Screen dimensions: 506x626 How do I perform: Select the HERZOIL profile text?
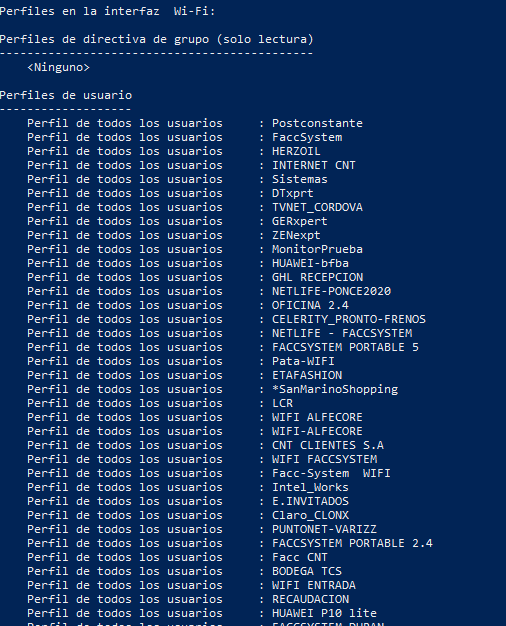click(296, 151)
